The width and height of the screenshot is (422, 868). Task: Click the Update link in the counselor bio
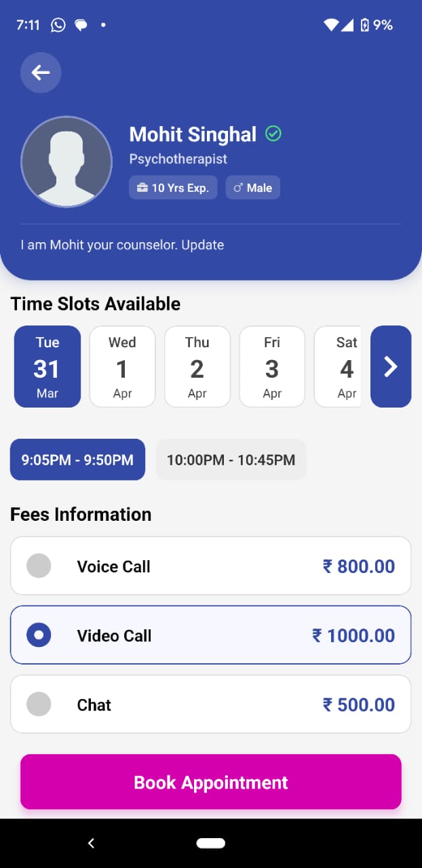pos(207,245)
